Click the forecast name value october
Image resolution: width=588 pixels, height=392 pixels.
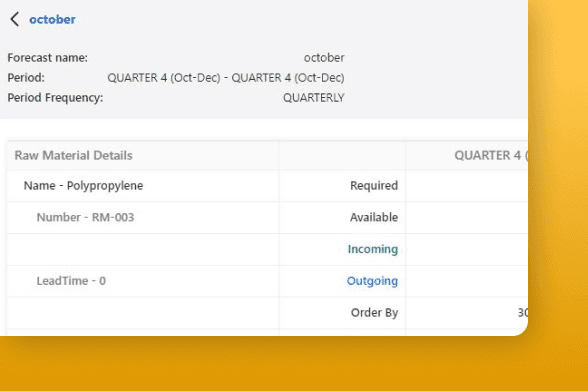(x=324, y=58)
